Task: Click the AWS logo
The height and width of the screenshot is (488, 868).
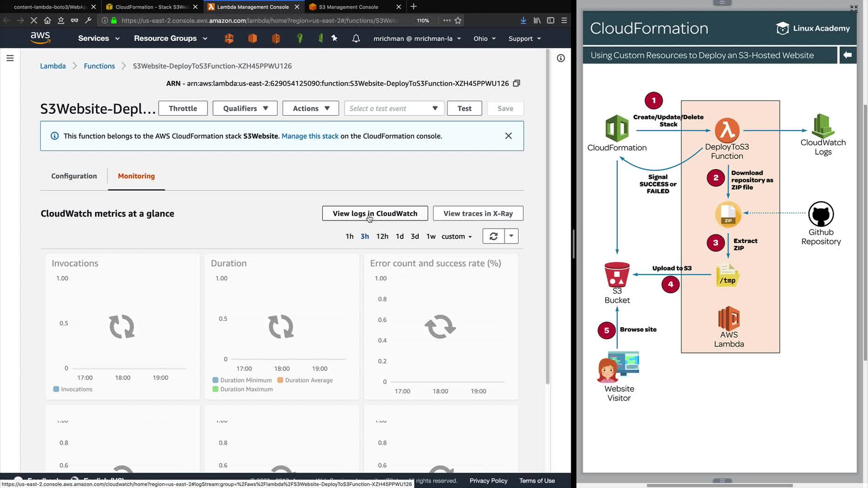Action: tap(40, 38)
